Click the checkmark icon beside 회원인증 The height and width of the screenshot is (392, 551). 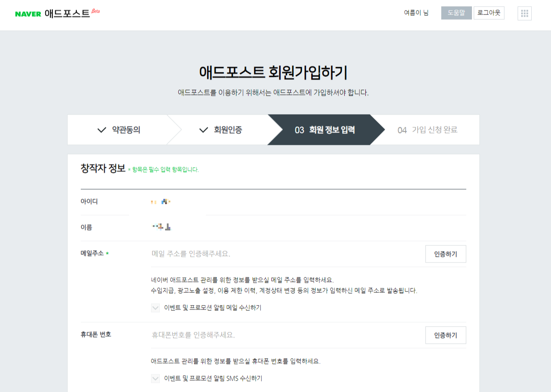point(204,130)
